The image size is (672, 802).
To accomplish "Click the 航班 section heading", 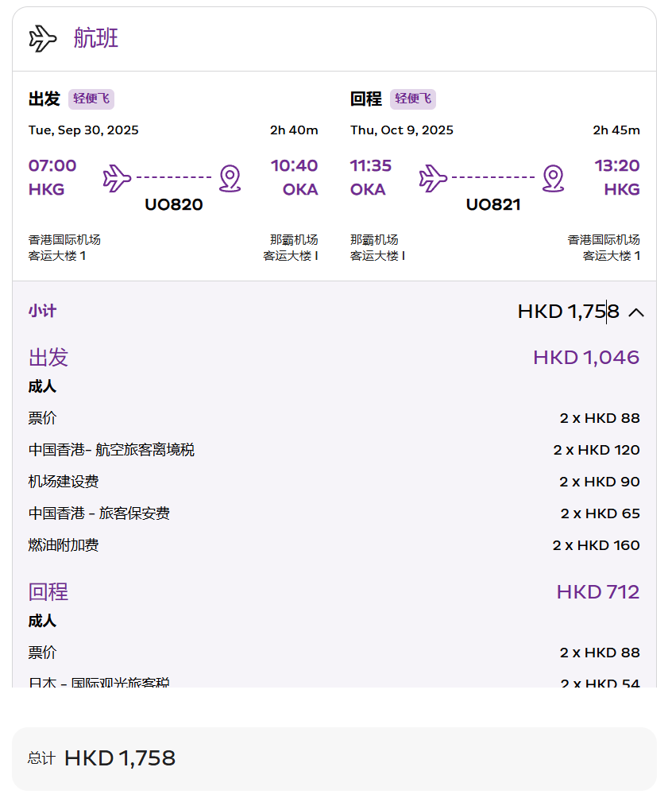I will [x=96, y=38].
